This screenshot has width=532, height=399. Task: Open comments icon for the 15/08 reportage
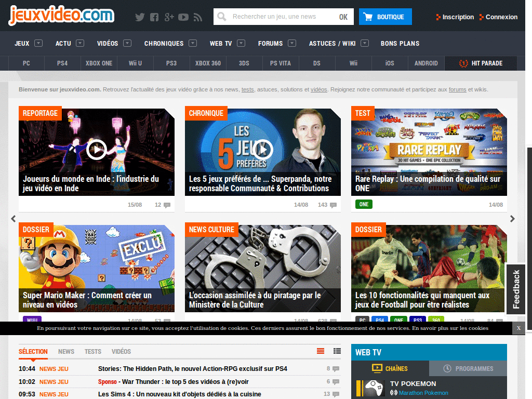click(167, 205)
